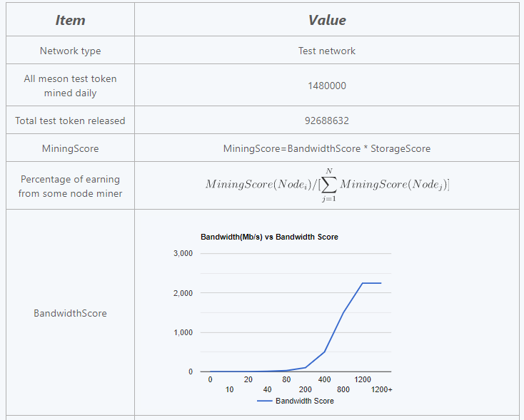Click the "Value" column header
This screenshot has height=420, width=524.
tap(326, 20)
